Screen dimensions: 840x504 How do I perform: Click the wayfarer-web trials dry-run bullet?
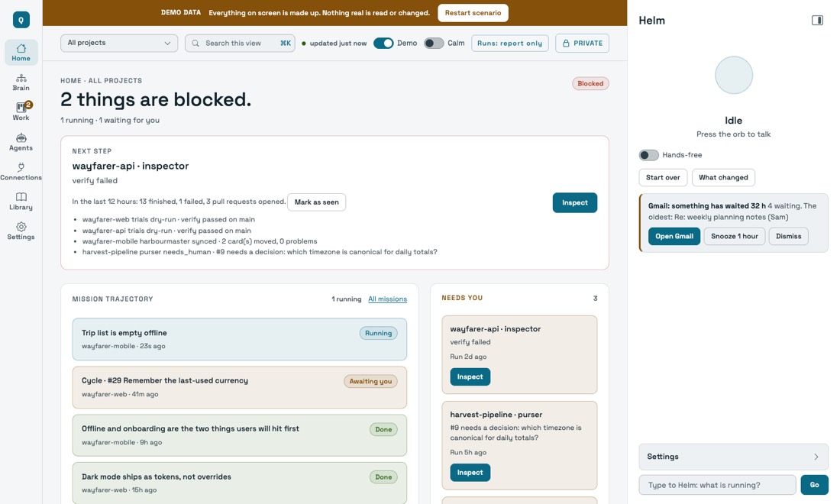click(x=168, y=220)
